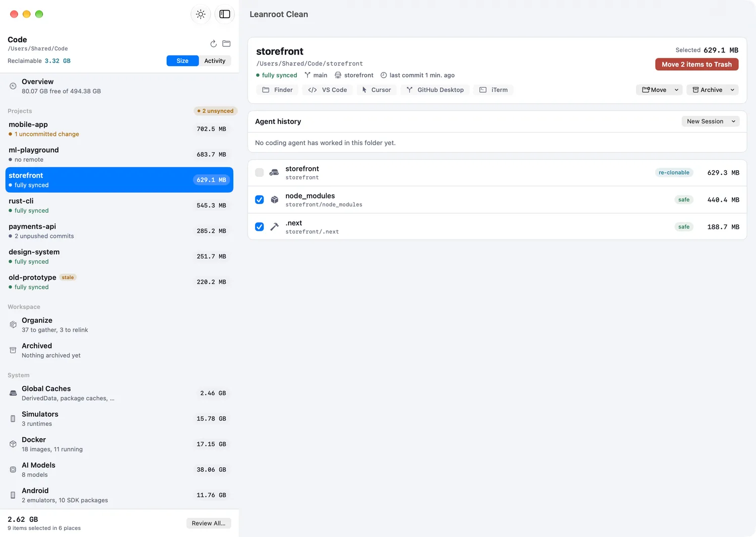This screenshot has height=537, width=756.
Task: Click the last commit clock icon
Action: point(384,75)
